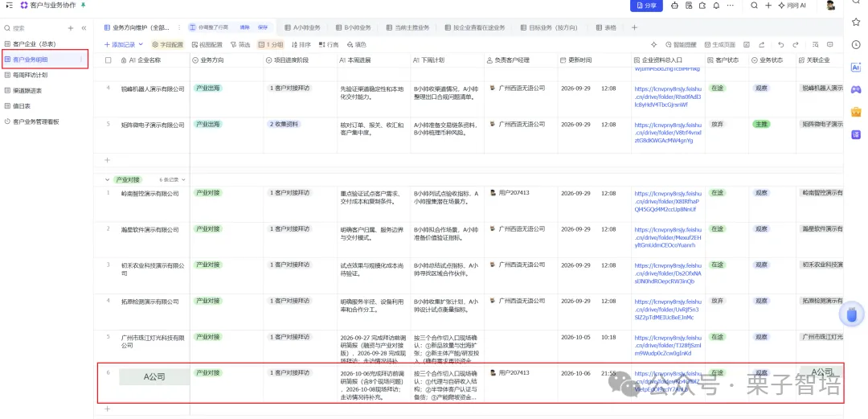The width and height of the screenshot is (868, 419).
Task: Switch to the 按企业查看在途业务 tab
Action: [x=474, y=27]
